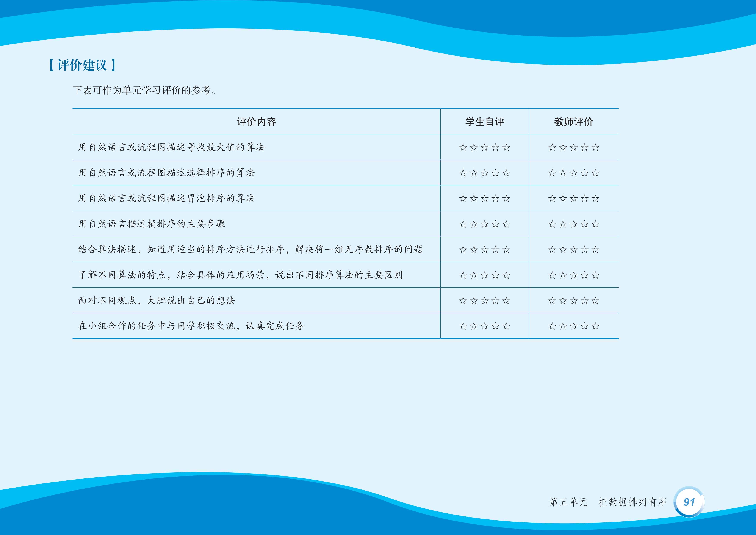Click first student star for 寻找最大值 row
The height and width of the screenshot is (535, 756).
pyautogui.click(x=463, y=148)
